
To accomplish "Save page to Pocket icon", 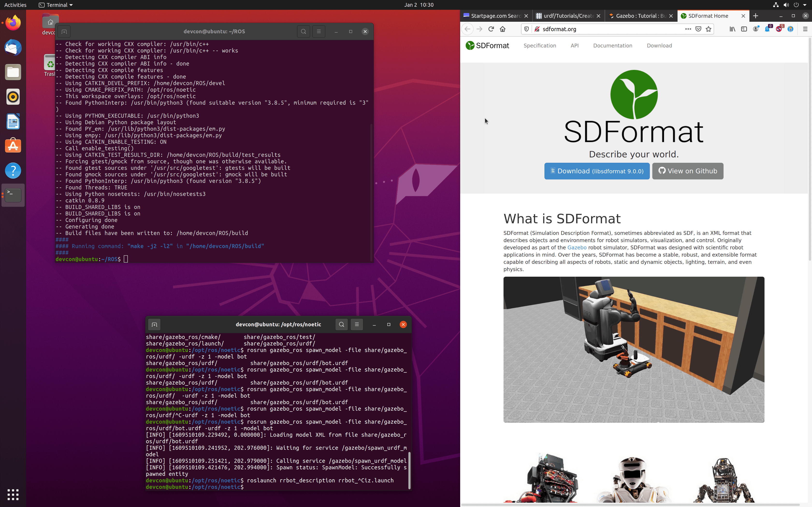I will pos(698,29).
